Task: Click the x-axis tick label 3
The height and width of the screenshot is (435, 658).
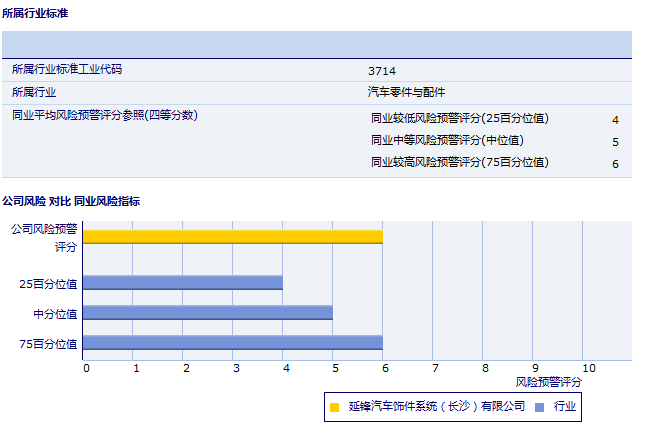Action: (x=236, y=368)
